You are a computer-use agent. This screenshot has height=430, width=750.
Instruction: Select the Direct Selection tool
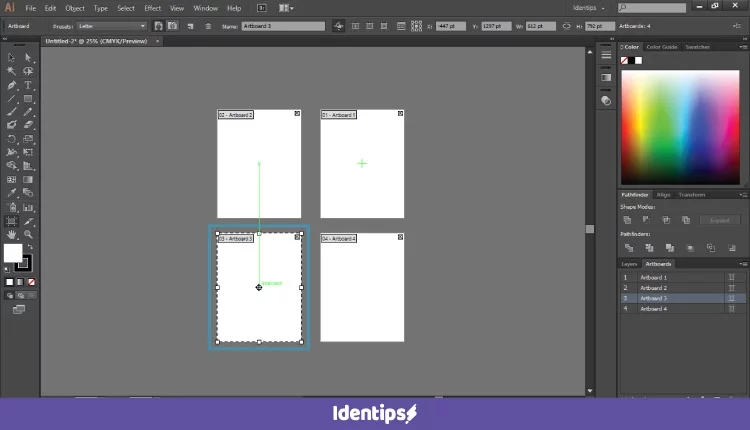point(29,57)
